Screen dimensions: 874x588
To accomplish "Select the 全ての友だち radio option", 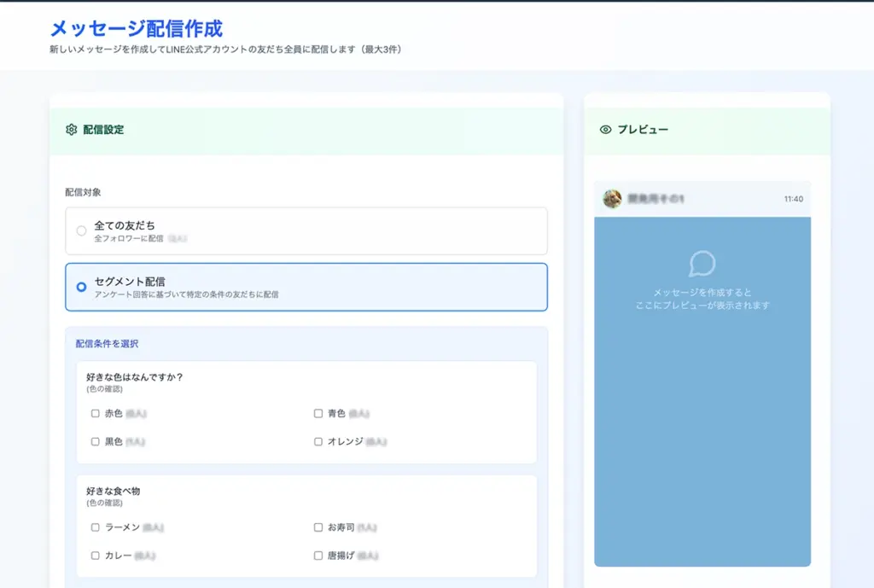I will (82, 230).
